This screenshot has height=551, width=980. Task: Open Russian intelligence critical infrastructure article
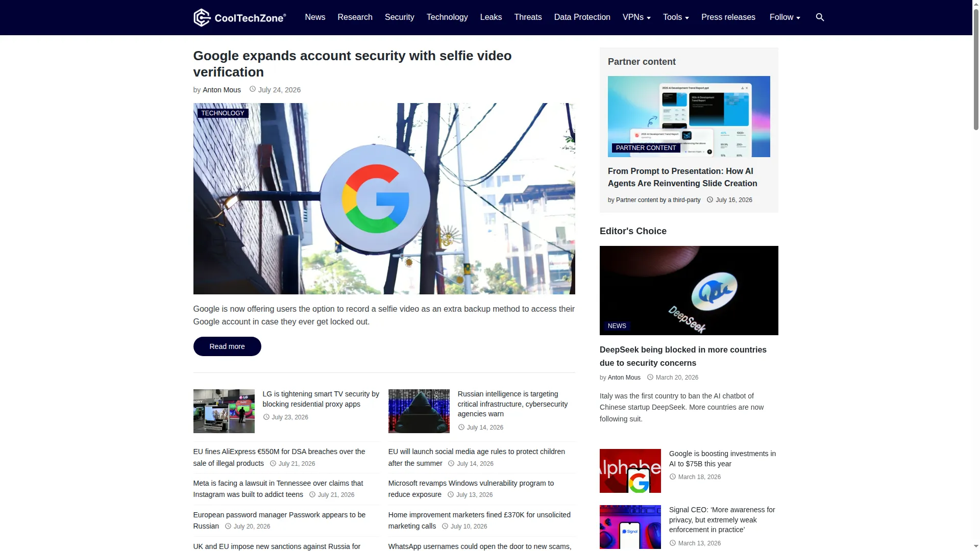512,404
